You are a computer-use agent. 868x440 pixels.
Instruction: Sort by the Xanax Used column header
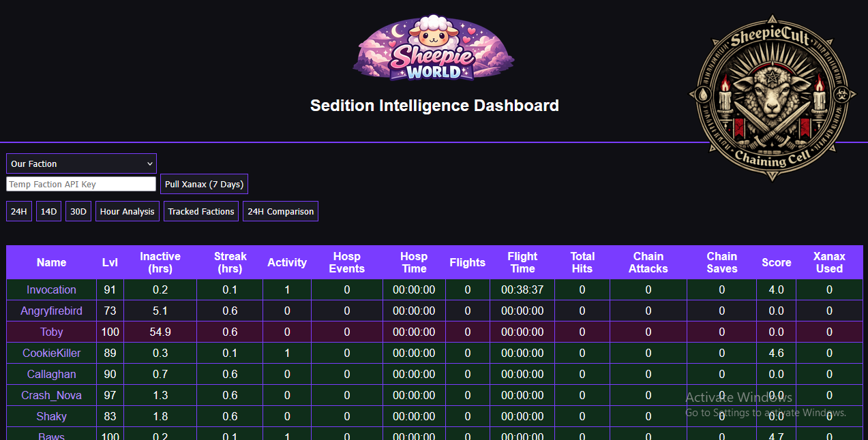point(829,262)
